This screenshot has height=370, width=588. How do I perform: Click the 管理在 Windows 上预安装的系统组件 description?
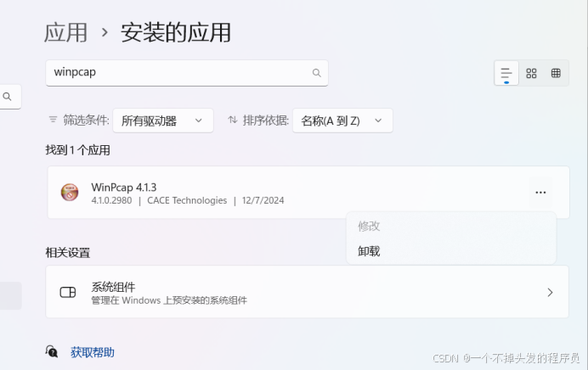coord(169,300)
